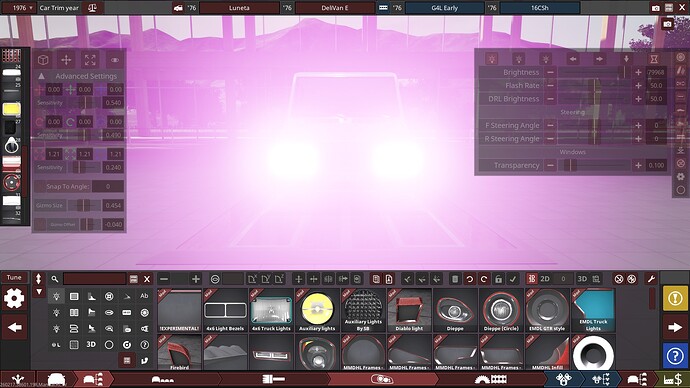The width and height of the screenshot is (690, 388).
Task: Adjust the Gizmo Size slider
Action: [83, 205]
